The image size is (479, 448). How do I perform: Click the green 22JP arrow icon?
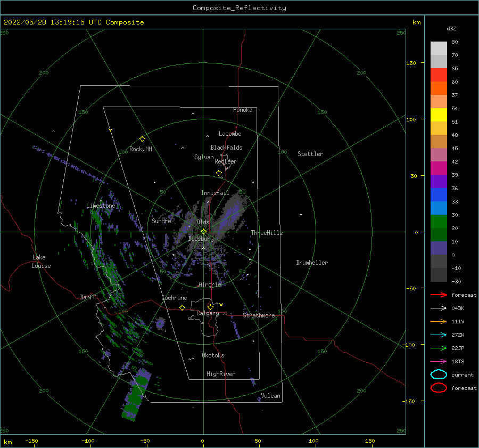439,348
